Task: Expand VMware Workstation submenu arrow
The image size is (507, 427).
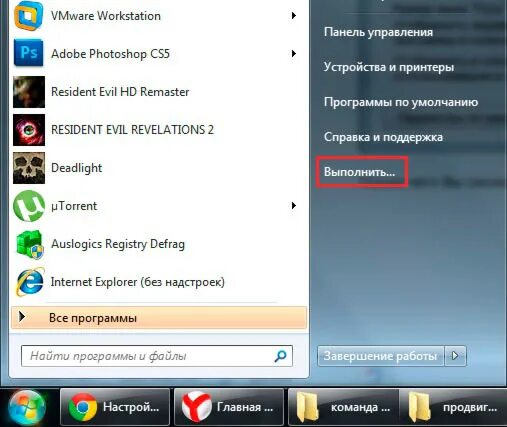Action: [293, 15]
